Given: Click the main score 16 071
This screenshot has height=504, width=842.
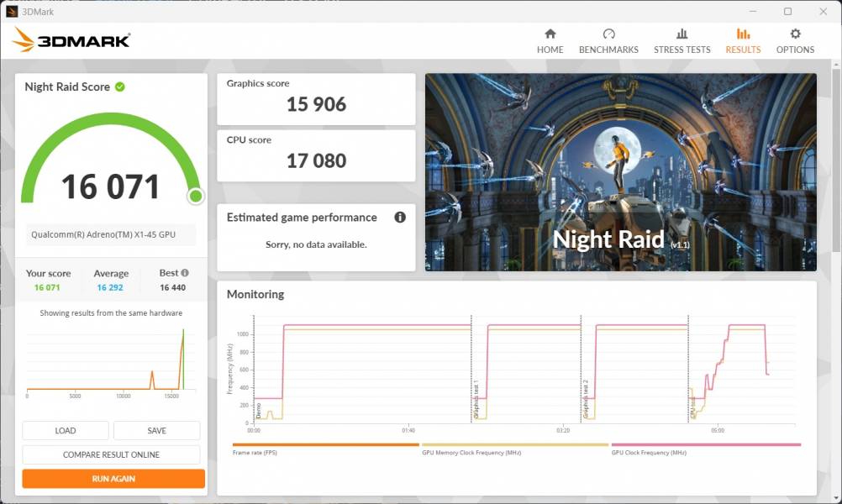Looking at the screenshot, I should click(x=111, y=186).
